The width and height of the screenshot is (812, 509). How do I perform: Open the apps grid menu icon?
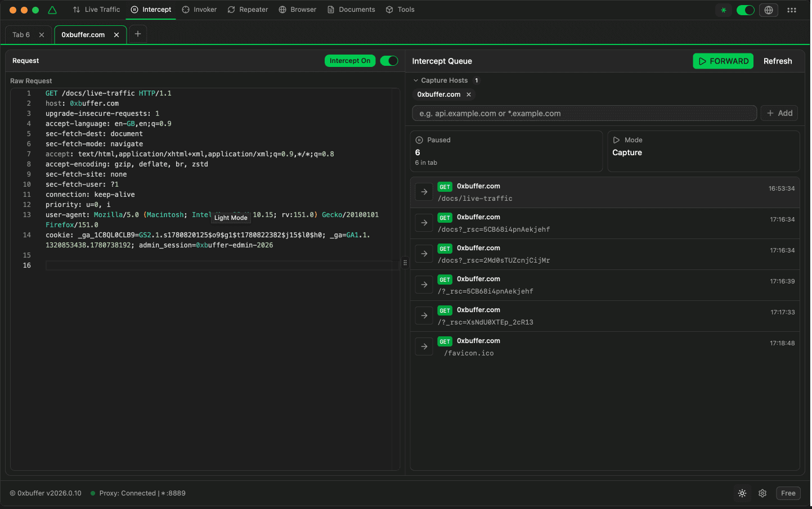pyautogui.click(x=792, y=10)
